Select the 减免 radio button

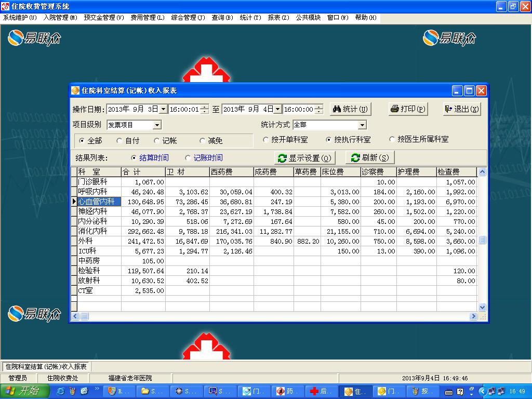tap(202, 140)
